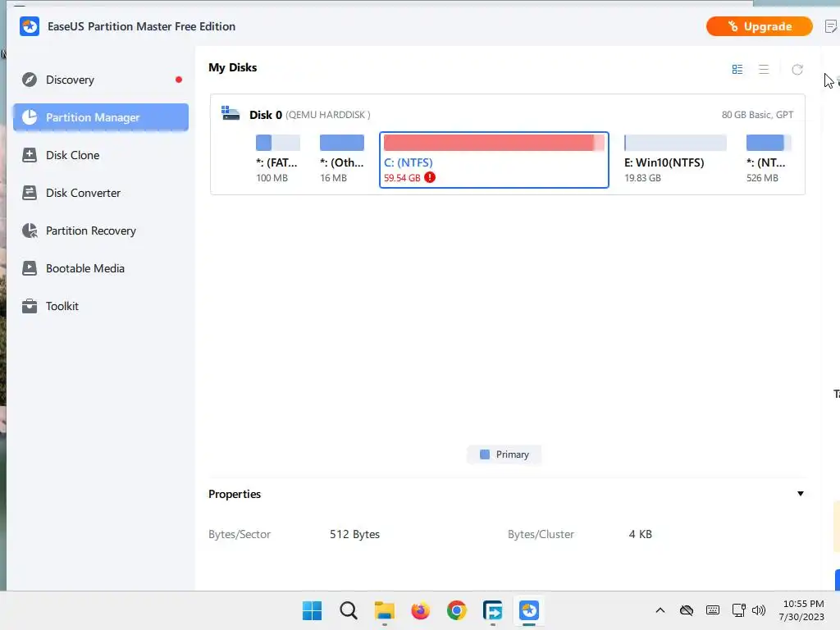Open taskbar Search
840x630 pixels.
pyautogui.click(x=348, y=610)
